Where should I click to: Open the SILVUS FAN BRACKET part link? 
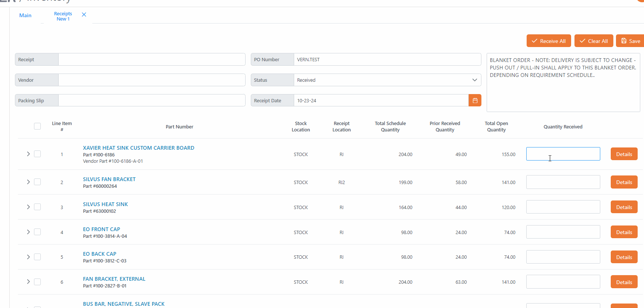109,179
